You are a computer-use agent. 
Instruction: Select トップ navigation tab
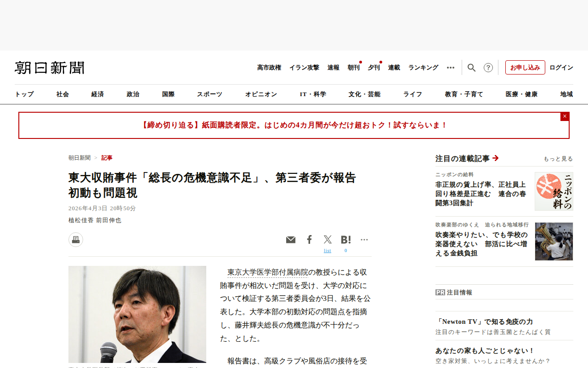(x=24, y=94)
